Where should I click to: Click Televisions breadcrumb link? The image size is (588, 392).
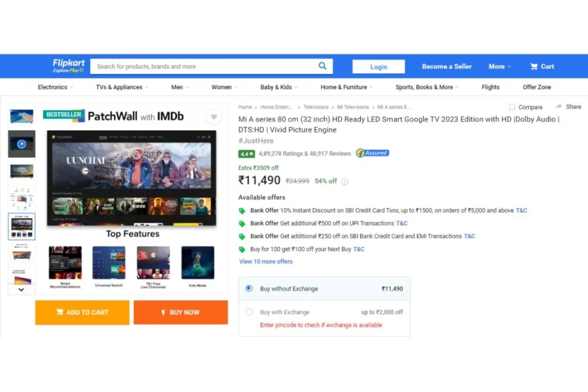pos(316,107)
